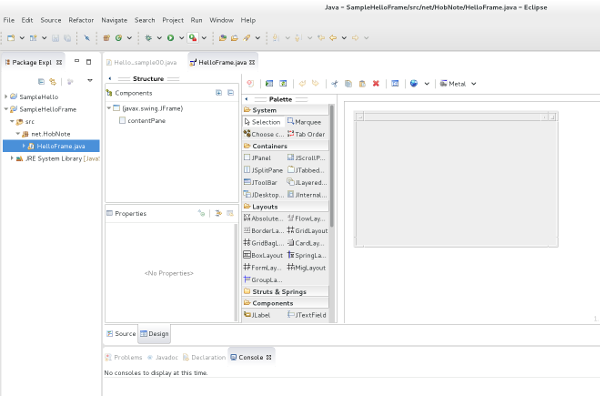Click the New wizard toolbar icon
Screen dimensions: 600x396
[11, 38]
